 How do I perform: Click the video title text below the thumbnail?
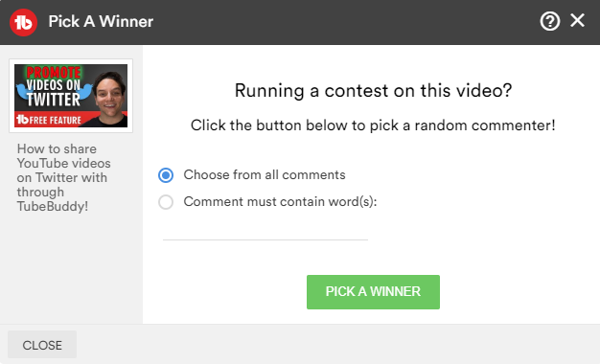pos(63,177)
